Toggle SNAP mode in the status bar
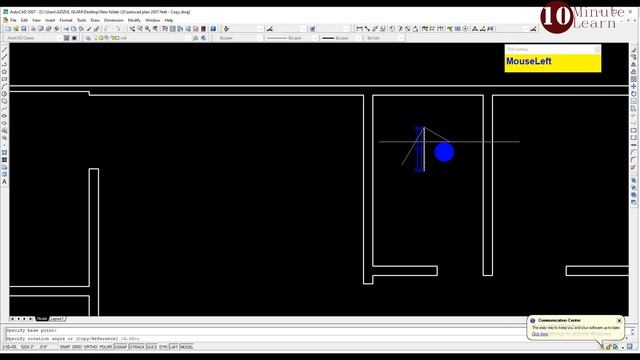This screenshot has width=640, height=360. click(64, 347)
